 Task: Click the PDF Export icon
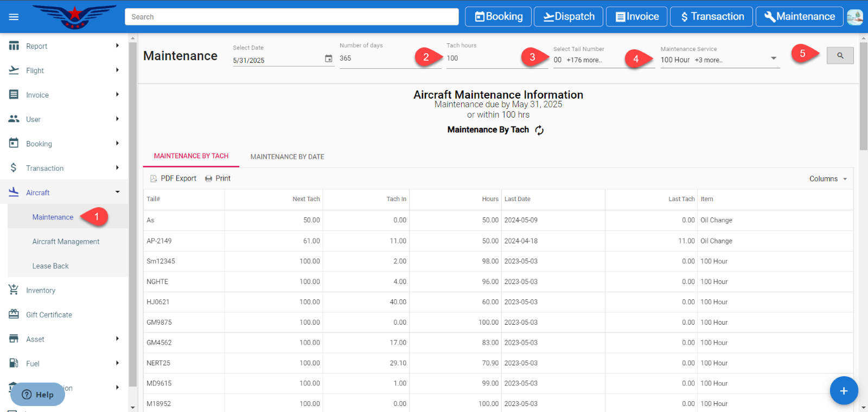(154, 178)
